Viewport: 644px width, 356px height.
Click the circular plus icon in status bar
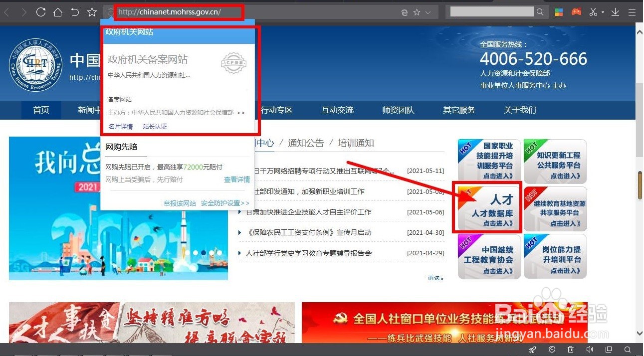pos(552,350)
